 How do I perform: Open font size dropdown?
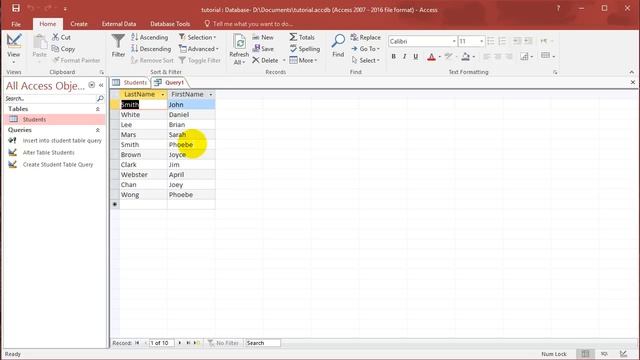click(x=482, y=41)
